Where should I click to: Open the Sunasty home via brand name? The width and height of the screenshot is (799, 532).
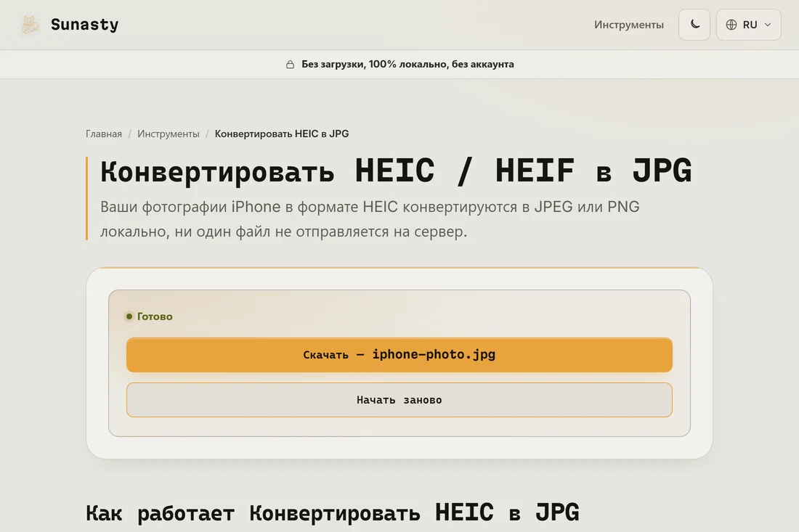(84, 25)
